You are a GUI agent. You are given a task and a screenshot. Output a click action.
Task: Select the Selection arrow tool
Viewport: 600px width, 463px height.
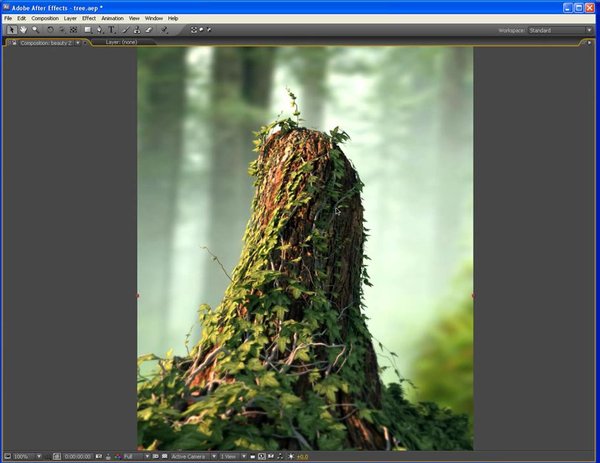11,30
